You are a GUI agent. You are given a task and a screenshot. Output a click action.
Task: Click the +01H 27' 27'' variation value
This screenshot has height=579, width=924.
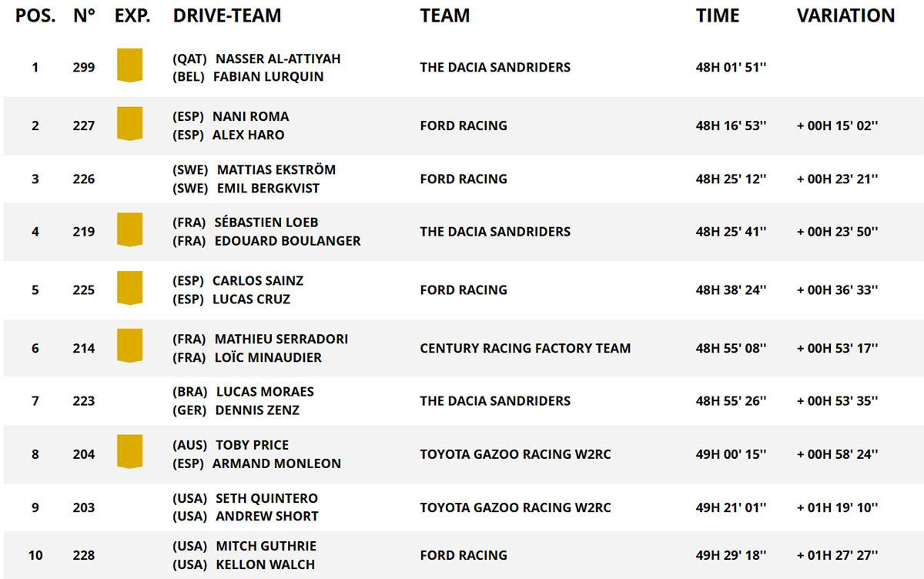click(x=837, y=555)
